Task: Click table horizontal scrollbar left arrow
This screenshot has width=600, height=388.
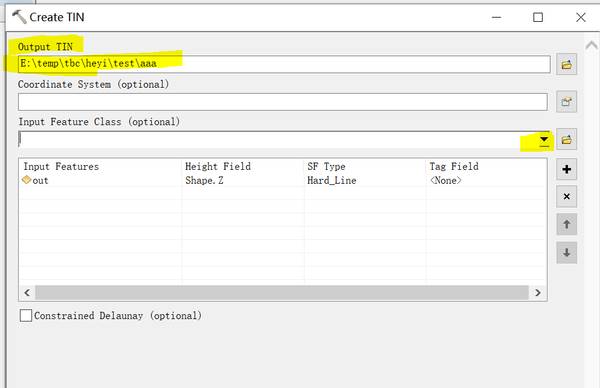Action: click(27, 293)
